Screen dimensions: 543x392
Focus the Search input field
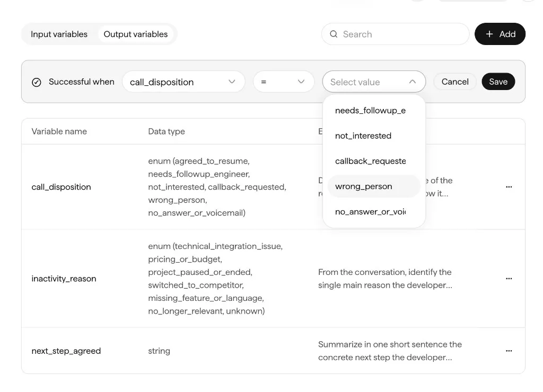396,34
